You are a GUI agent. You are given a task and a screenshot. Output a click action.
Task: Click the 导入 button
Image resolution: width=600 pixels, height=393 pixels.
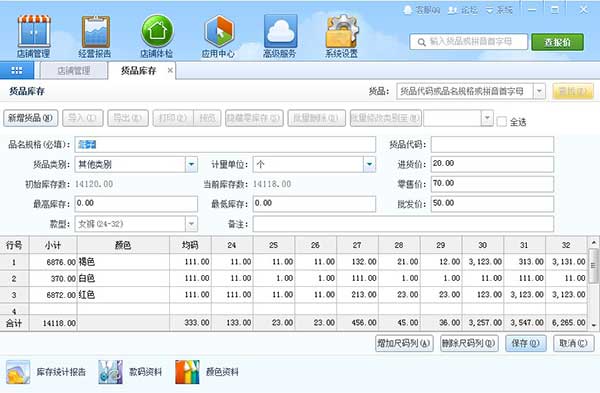(x=83, y=118)
